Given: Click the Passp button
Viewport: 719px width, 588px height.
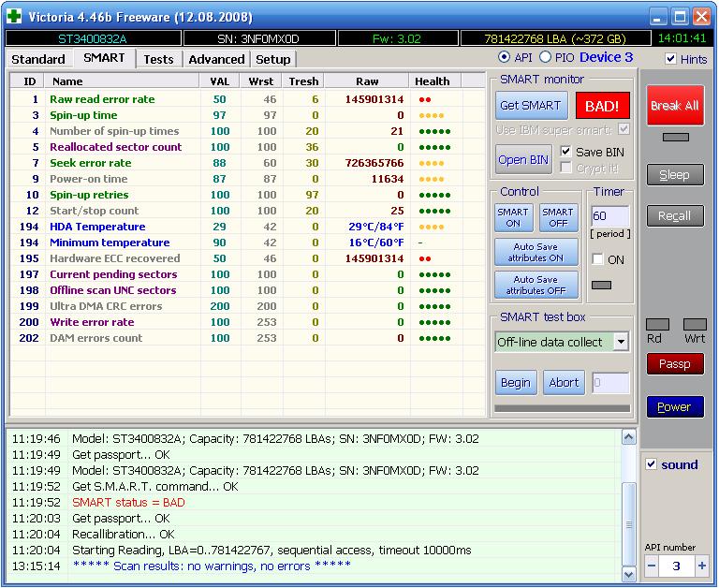Looking at the screenshot, I should pyautogui.click(x=674, y=364).
